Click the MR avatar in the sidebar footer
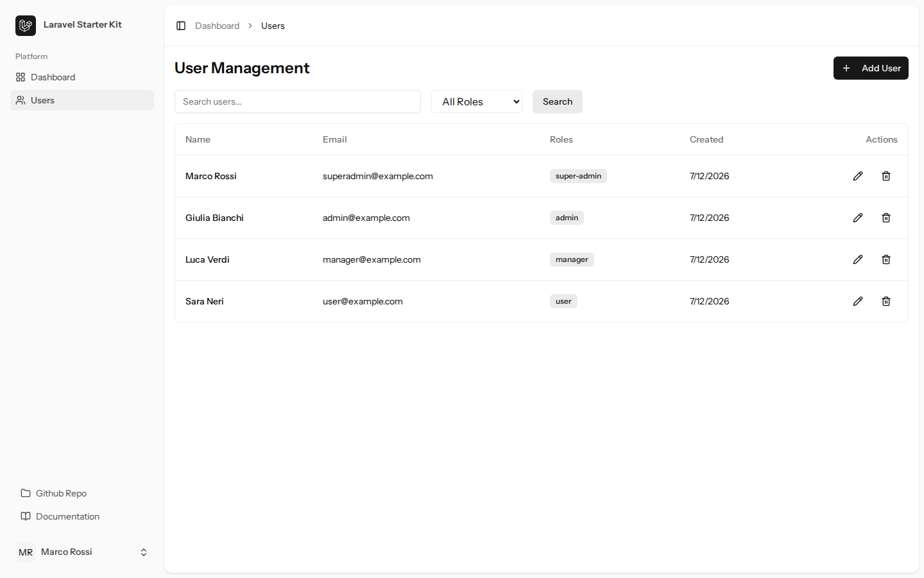Image resolution: width=924 pixels, height=578 pixels. coord(26,552)
